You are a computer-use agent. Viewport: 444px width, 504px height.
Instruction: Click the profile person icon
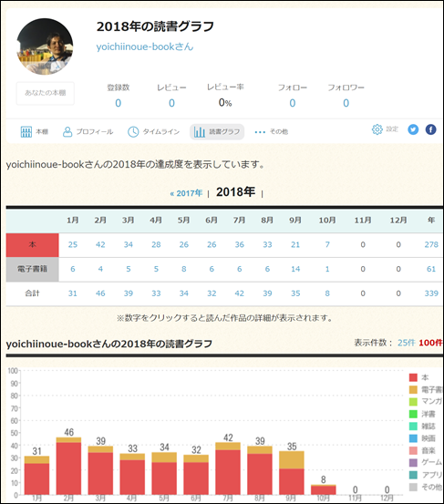(x=67, y=132)
